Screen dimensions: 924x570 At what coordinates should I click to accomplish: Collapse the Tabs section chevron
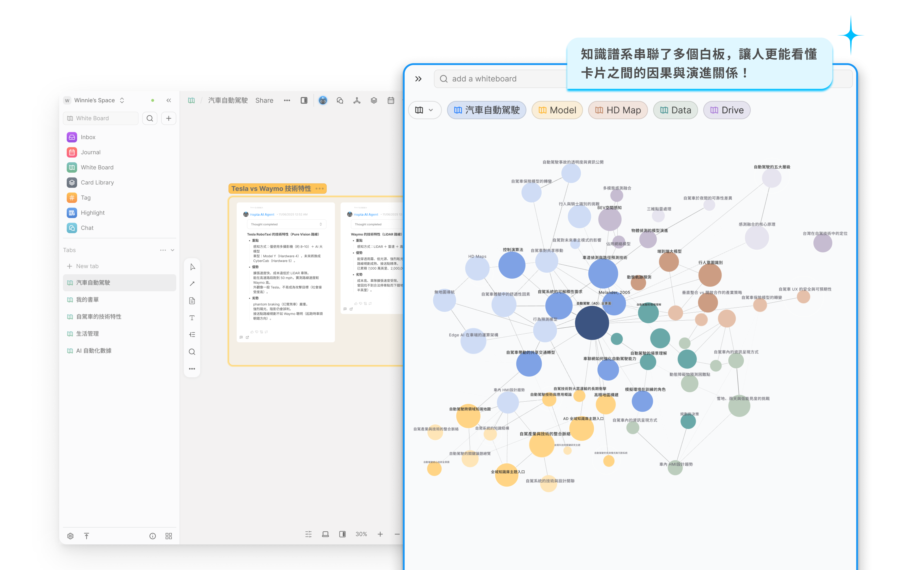(173, 250)
